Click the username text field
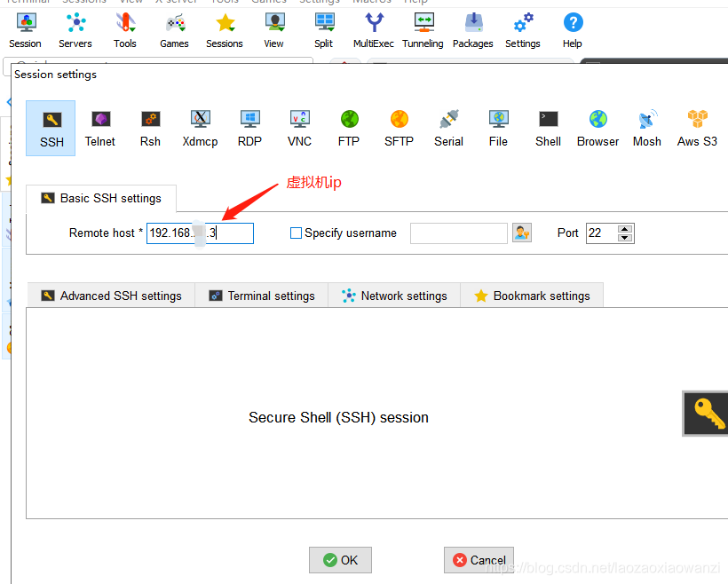This screenshot has height=584, width=728. point(459,233)
